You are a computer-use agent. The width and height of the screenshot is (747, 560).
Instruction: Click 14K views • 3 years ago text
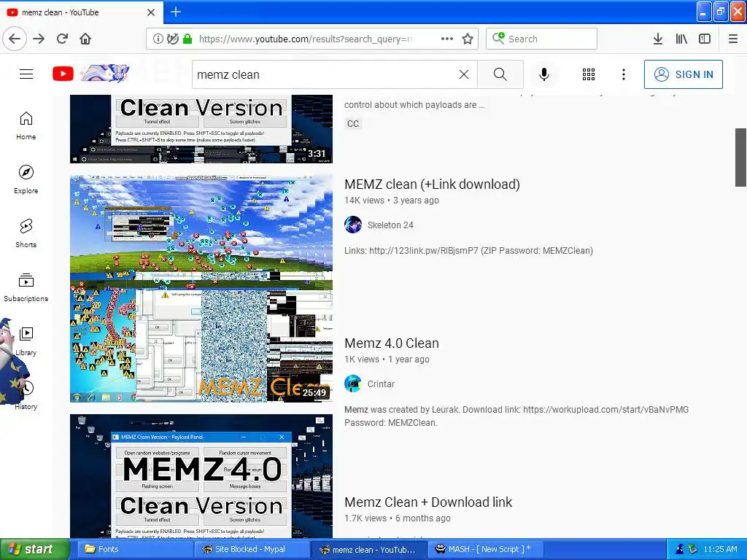coord(392,201)
